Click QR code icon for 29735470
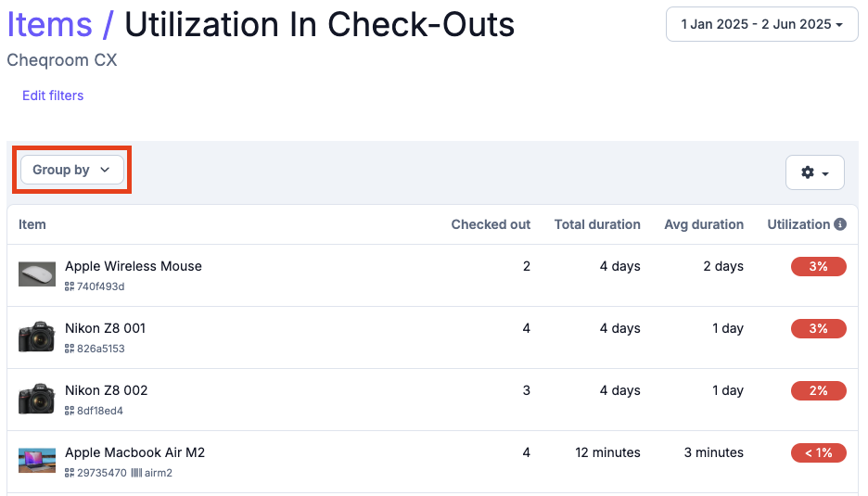The image size is (868, 496). (70, 473)
